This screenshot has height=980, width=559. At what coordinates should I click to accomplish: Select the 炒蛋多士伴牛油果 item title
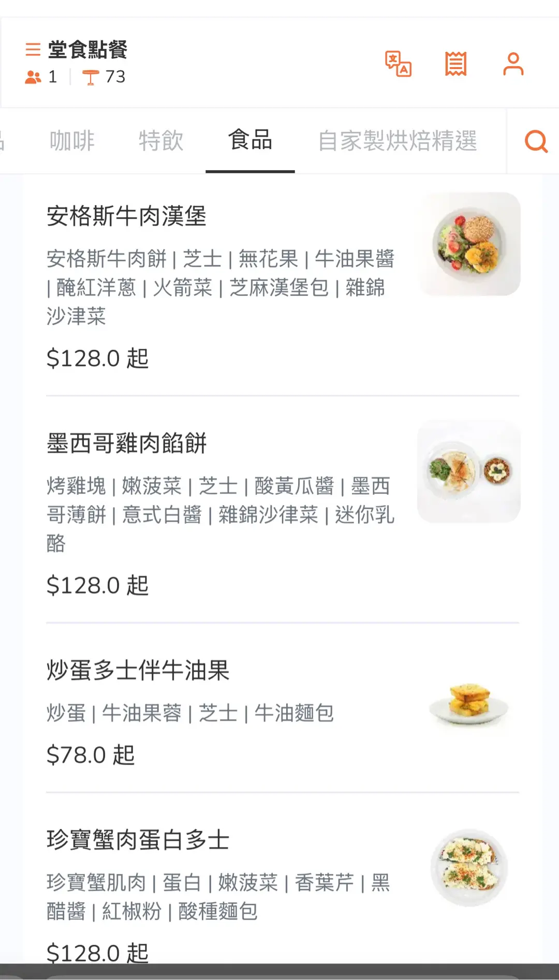[138, 671]
